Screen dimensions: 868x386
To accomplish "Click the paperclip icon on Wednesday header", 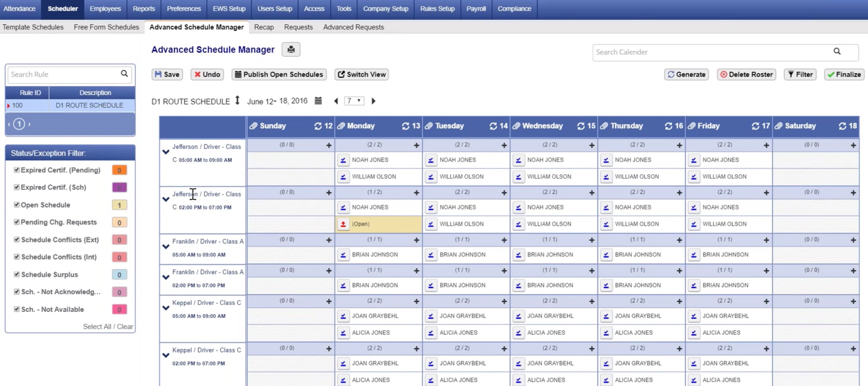I will pos(517,126).
